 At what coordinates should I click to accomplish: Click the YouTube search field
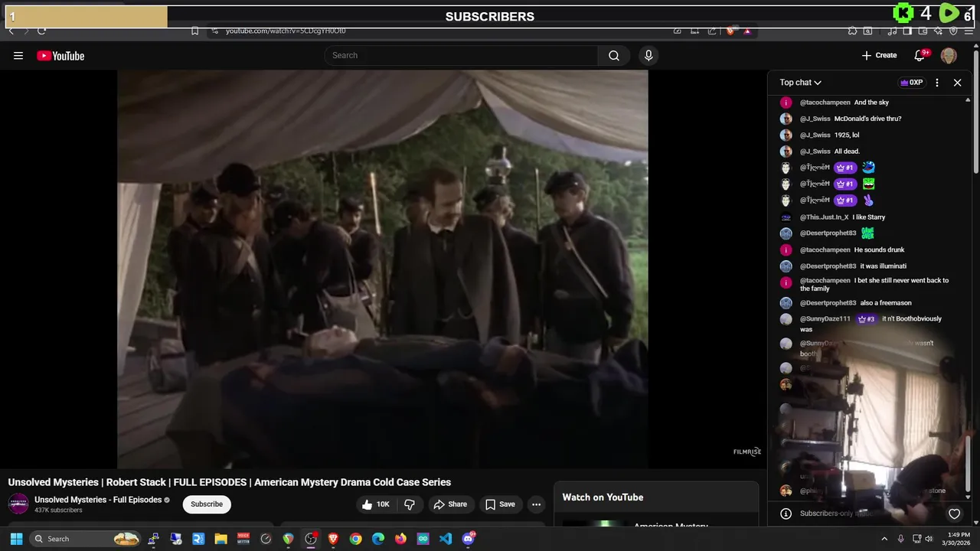point(461,55)
